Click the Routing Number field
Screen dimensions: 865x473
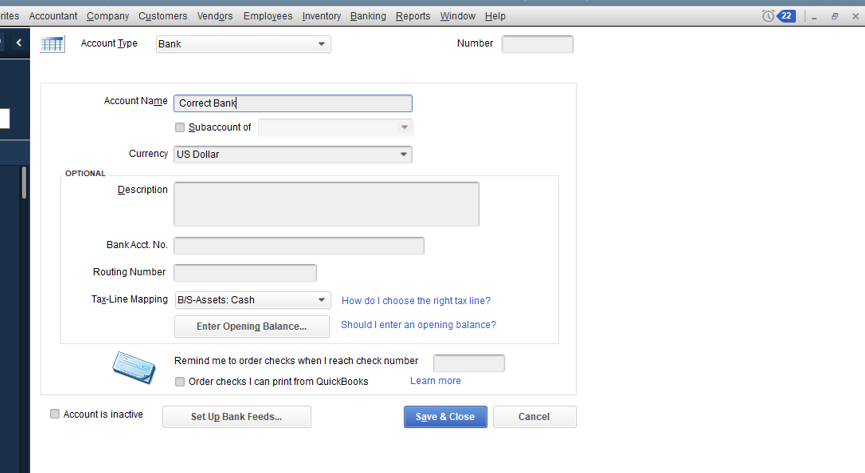[x=245, y=273]
